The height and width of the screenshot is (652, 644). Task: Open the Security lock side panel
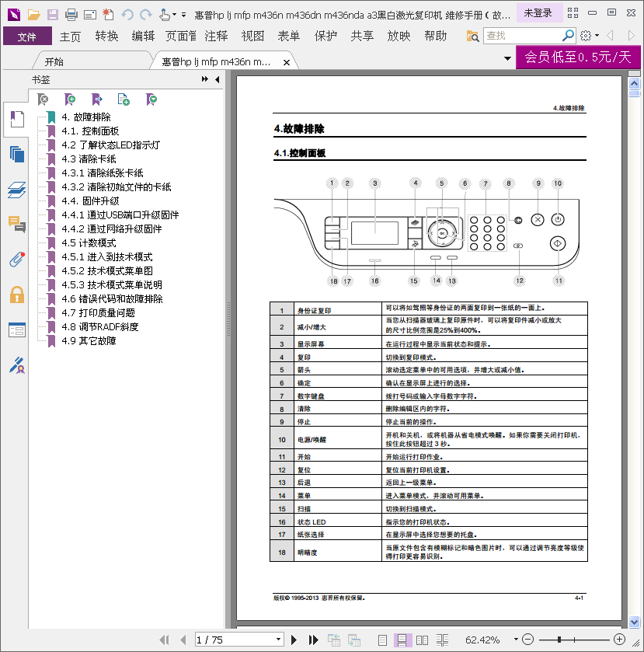pyautogui.click(x=17, y=295)
